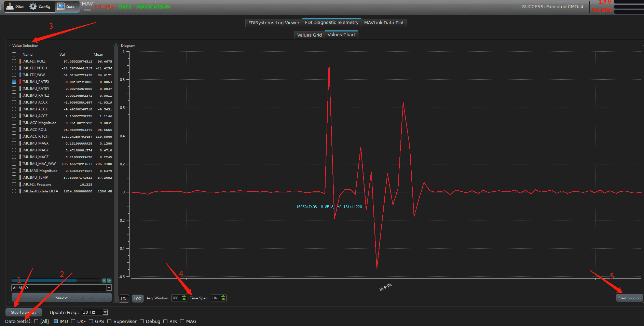Click right green arrow beside progress bar

pos(109,281)
